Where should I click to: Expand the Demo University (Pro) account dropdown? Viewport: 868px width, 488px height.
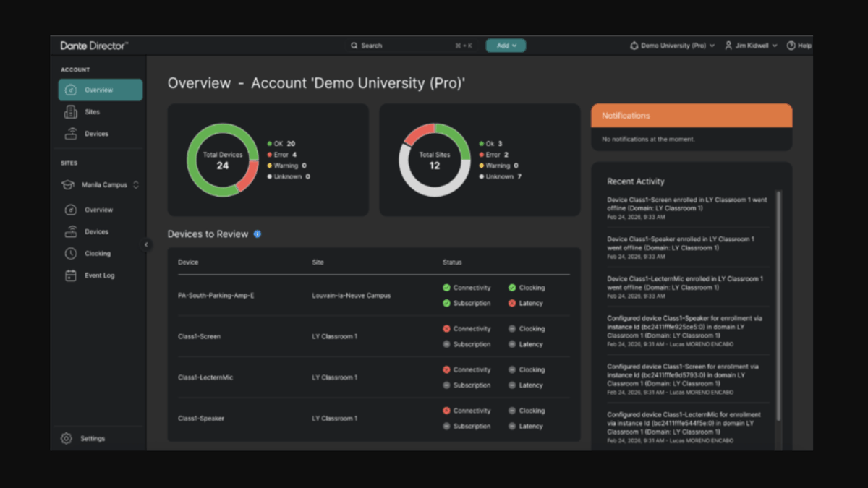click(x=671, y=45)
